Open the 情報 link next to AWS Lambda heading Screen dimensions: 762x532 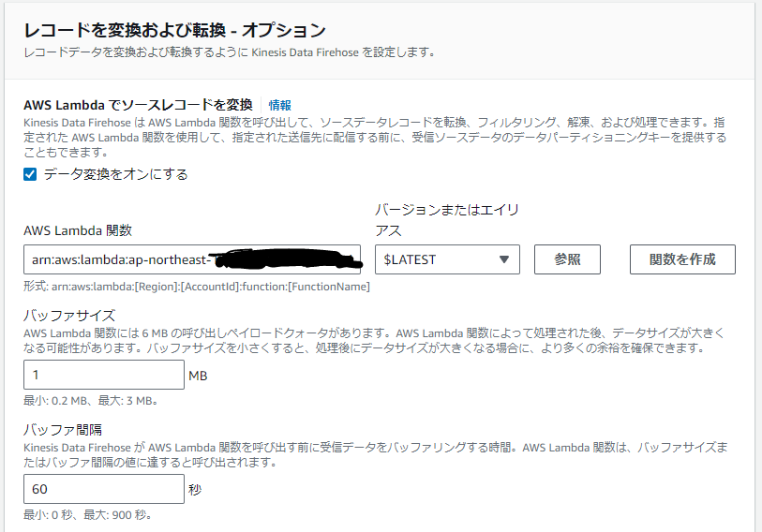point(280,105)
